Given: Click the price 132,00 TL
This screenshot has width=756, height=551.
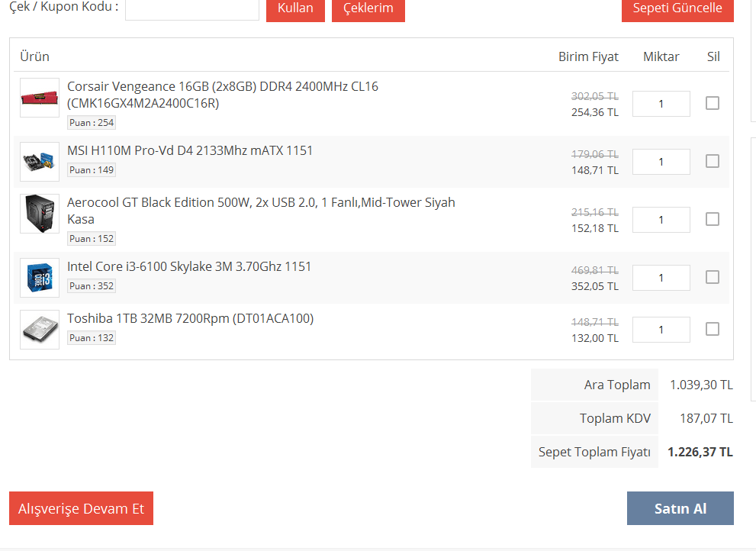Looking at the screenshot, I should (x=595, y=338).
